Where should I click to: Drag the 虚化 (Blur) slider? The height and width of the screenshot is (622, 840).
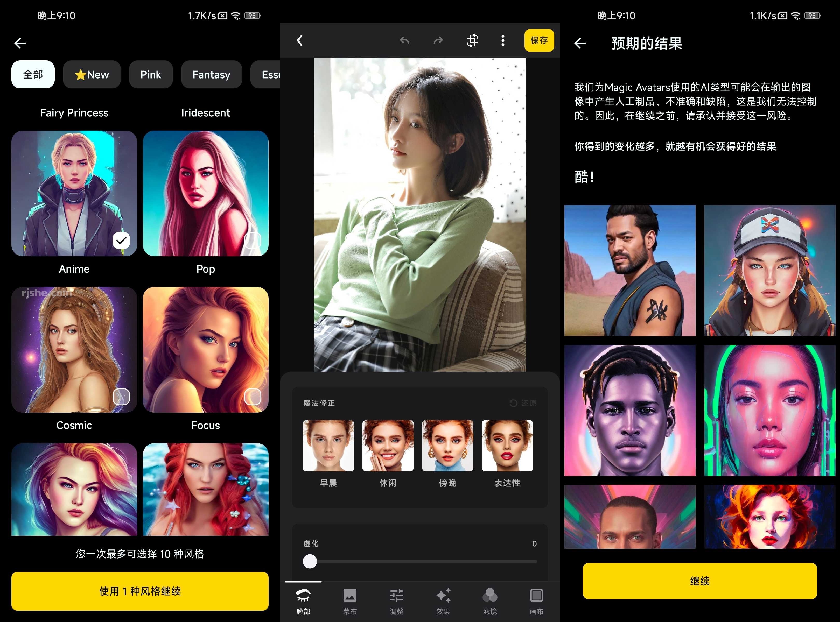(311, 560)
